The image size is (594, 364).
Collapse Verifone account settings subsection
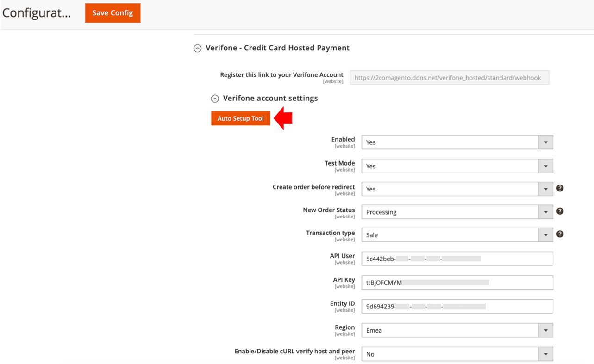point(215,99)
